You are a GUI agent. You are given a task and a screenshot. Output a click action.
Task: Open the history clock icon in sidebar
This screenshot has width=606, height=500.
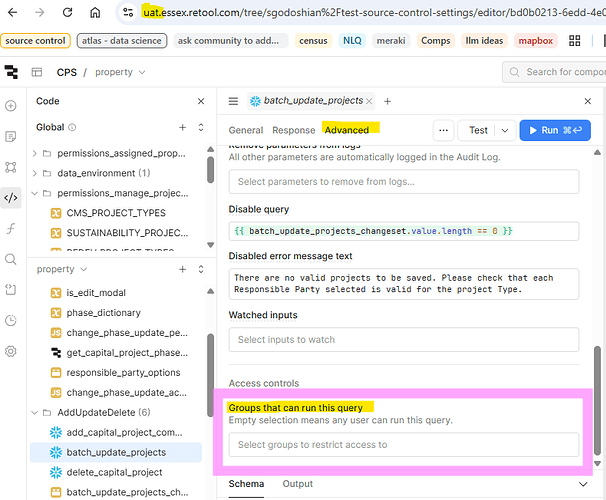(11, 320)
